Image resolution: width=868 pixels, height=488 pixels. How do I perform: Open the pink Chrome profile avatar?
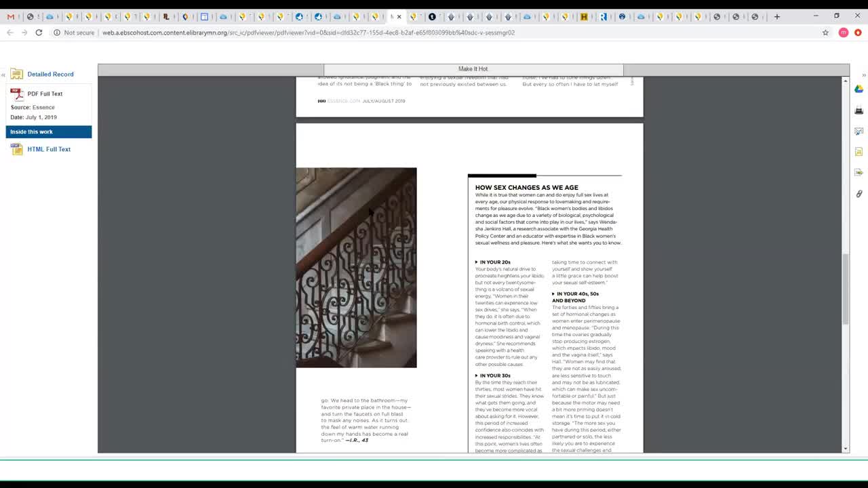pyautogui.click(x=844, y=33)
